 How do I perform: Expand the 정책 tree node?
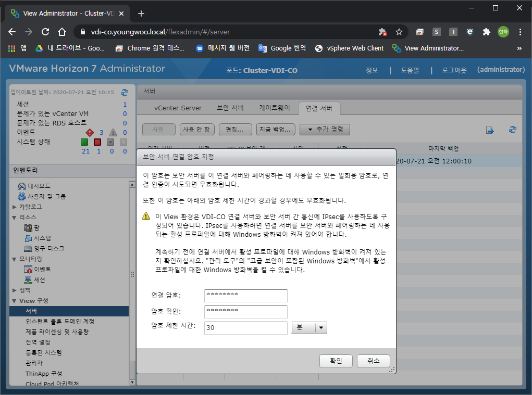[14, 290]
